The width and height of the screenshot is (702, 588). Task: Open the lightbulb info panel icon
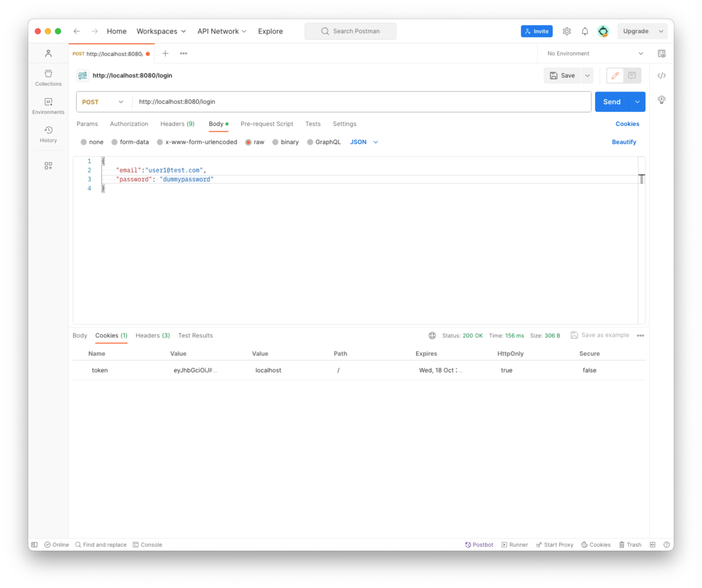tap(661, 100)
